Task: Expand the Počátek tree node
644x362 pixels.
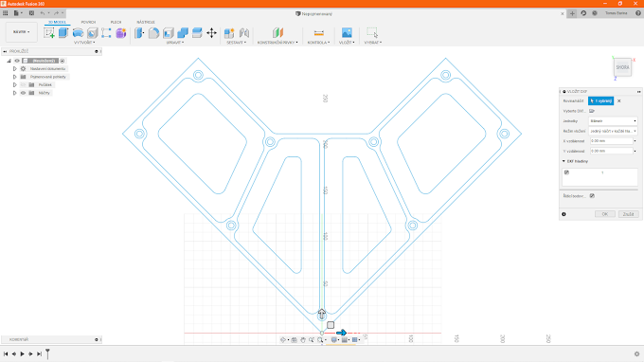Action: point(15,84)
